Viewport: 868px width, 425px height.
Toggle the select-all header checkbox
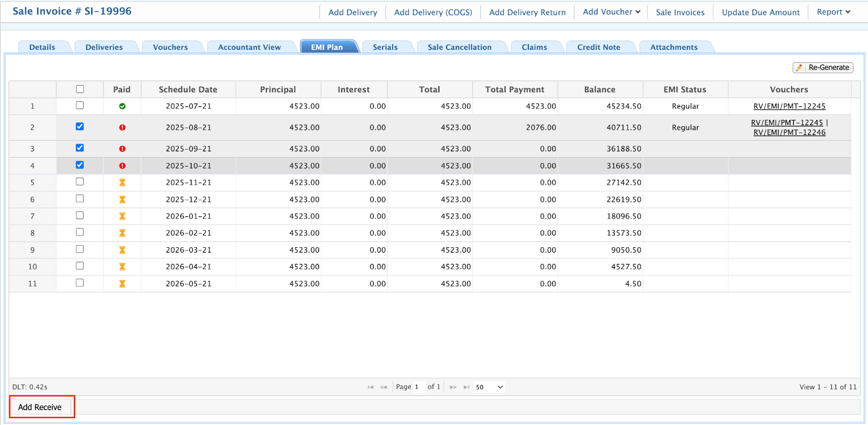click(x=80, y=89)
